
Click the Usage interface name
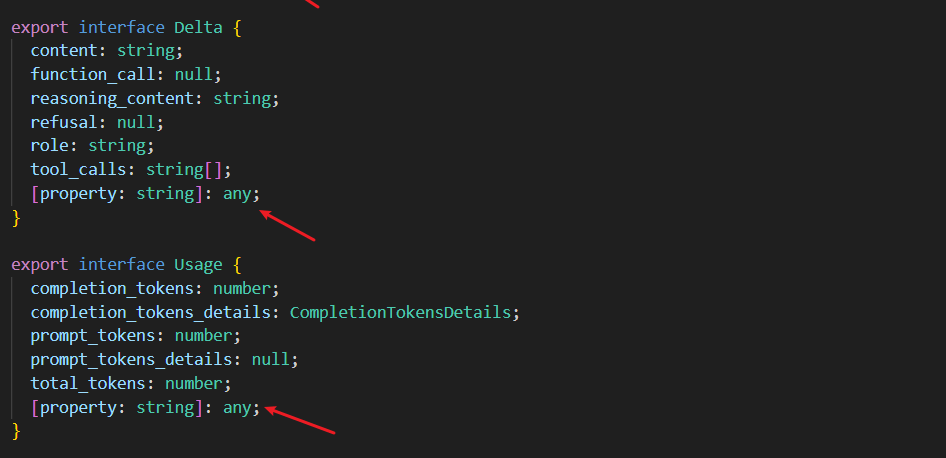pyautogui.click(x=198, y=265)
